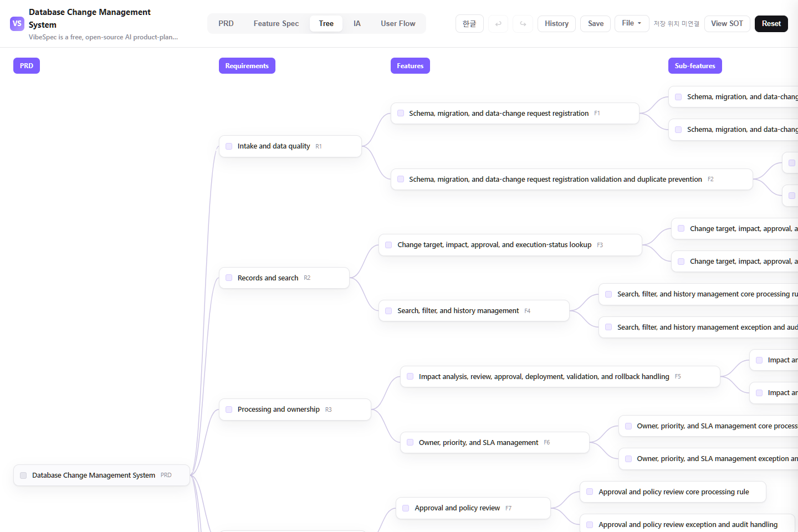Toggle the Intake and data quality checkbox
This screenshot has height=532, width=798.
pyautogui.click(x=229, y=146)
